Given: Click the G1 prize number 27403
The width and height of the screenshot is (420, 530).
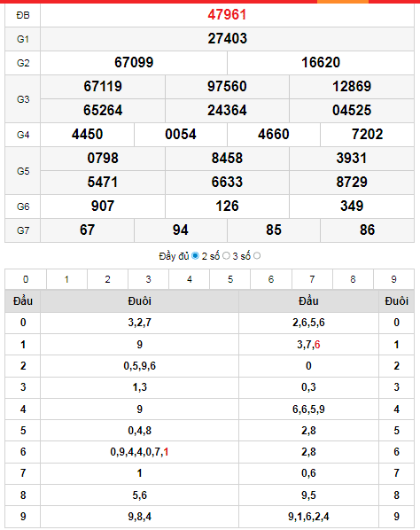Looking at the screenshot, I should pos(227,38).
